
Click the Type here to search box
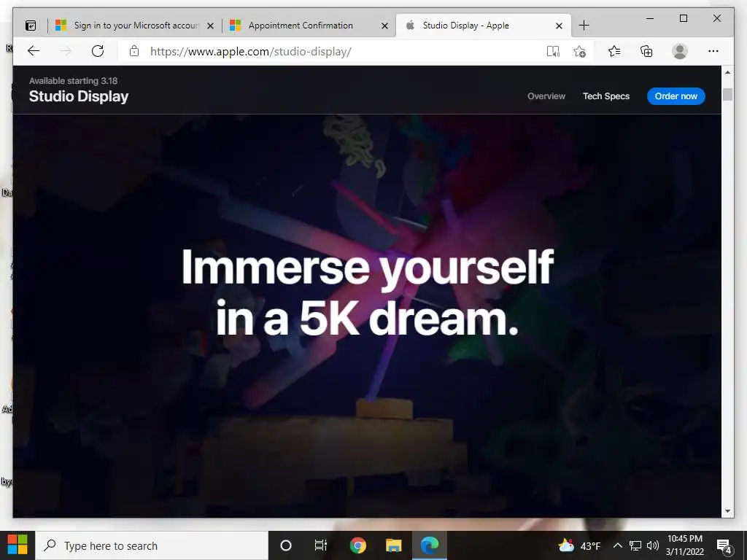coord(152,545)
